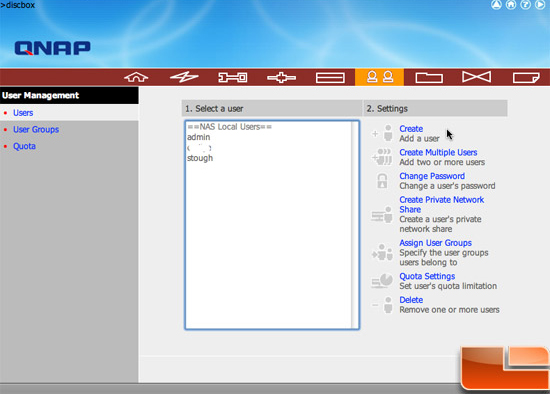
Task: Open User Groups in the sidebar
Action: pyautogui.click(x=36, y=129)
